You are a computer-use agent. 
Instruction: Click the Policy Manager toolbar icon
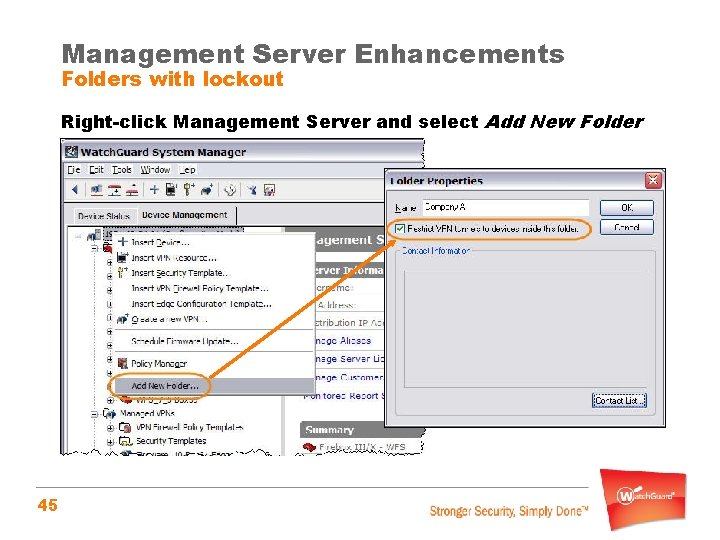(x=270, y=190)
